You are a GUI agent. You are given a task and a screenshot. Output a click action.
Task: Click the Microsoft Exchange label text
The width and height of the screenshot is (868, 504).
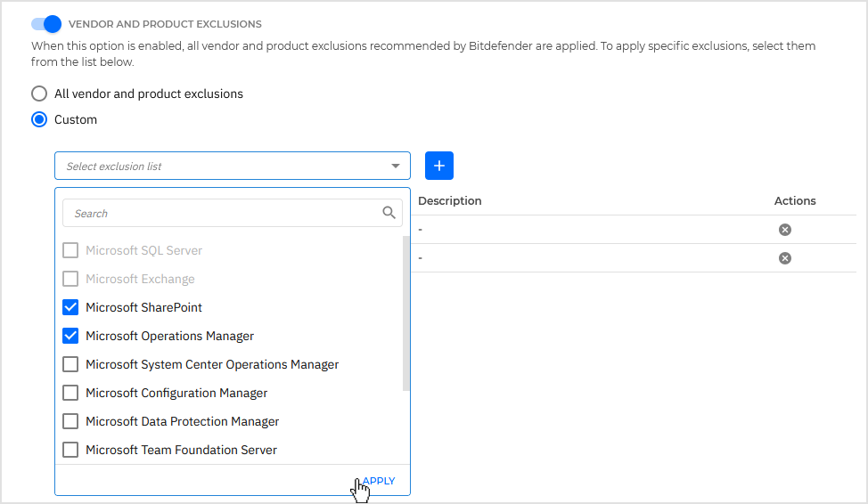click(140, 279)
